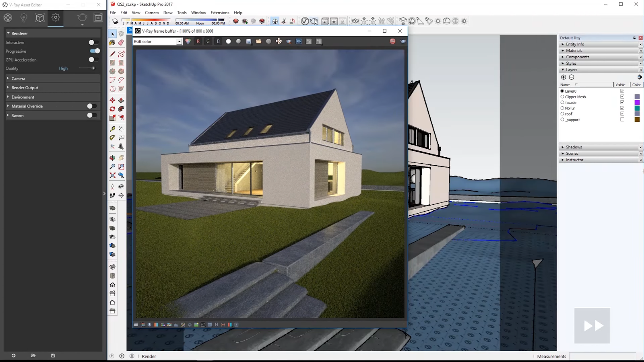Delete layer with minus button
This screenshot has height=362, width=644.
572,77
